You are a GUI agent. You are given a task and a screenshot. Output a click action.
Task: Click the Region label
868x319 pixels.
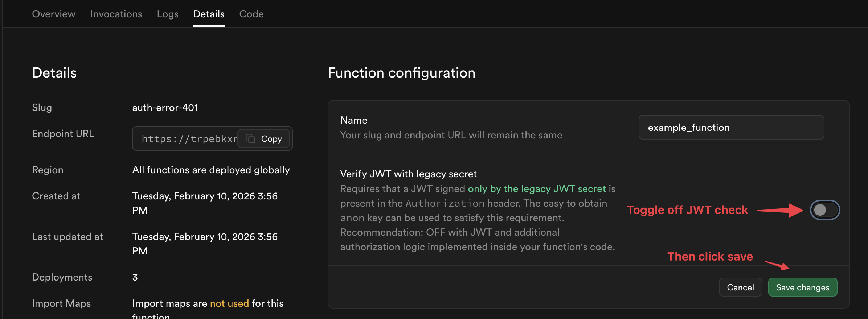pyautogui.click(x=48, y=170)
